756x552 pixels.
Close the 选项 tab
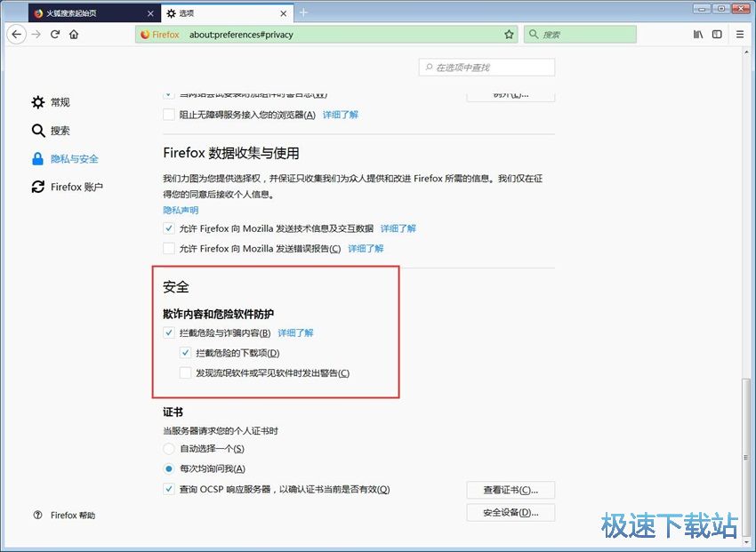click(x=284, y=13)
